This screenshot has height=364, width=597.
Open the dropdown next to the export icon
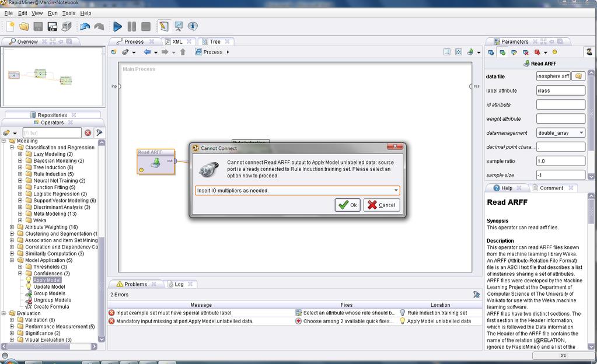(479, 52)
